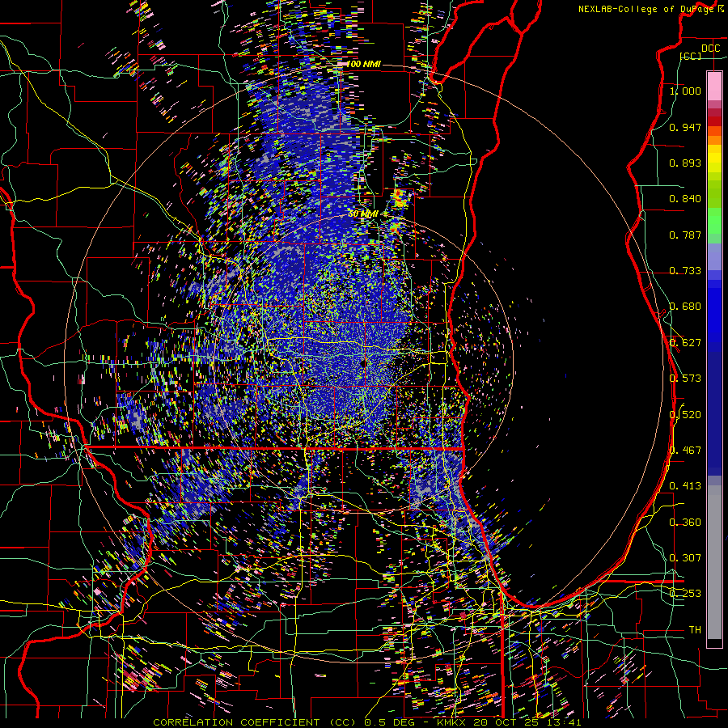The width and height of the screenshot is (728, 728).
Task: Click the 0.787 scale value
Action: (685, 235)
